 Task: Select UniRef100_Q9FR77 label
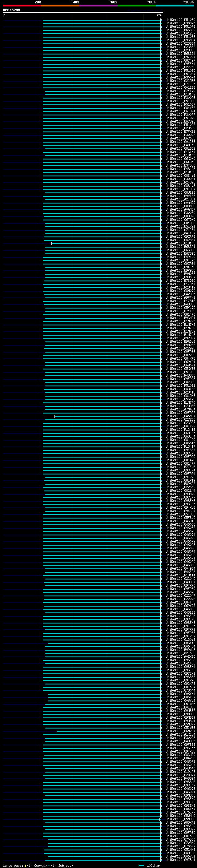point(180,413)
